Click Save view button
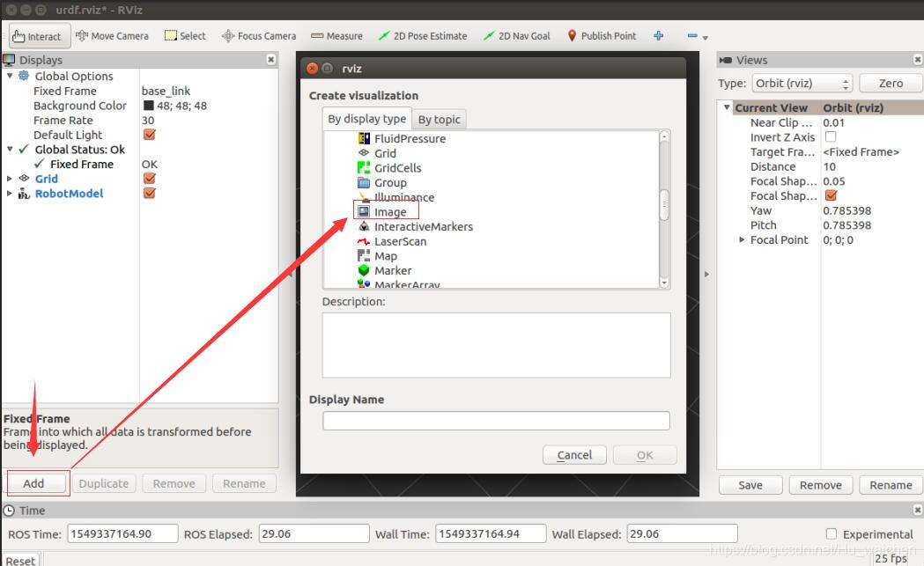Image resolution: width=924 pixels, height=566 pixels. pyautogui.click(x=750, y=485)
